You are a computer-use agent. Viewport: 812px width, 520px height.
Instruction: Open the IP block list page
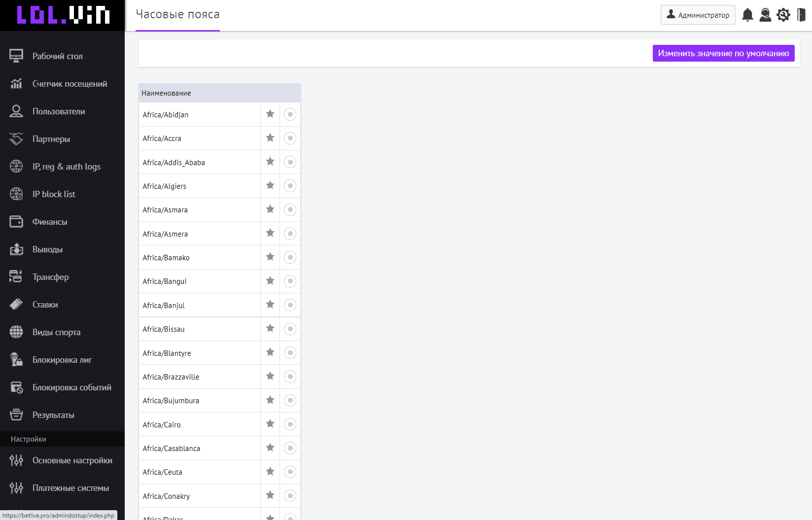click(x=54, y=194)
